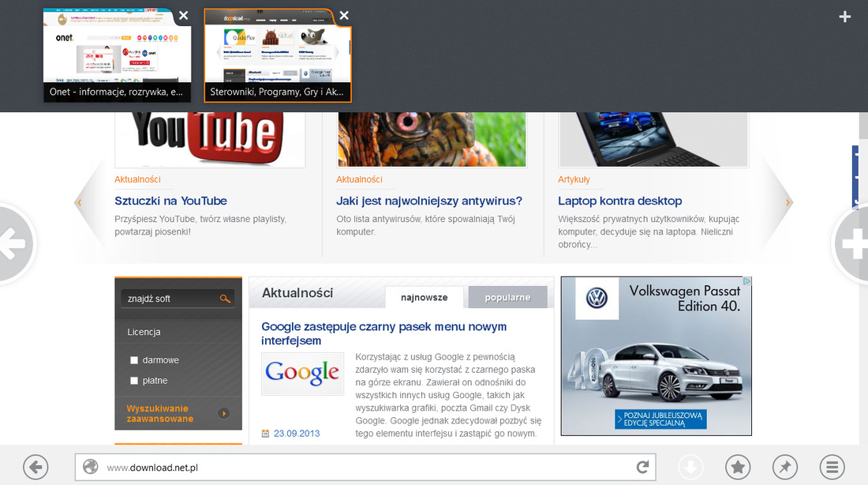Switch to Onet tab thumbnail
Viewport: 868px width, 485px height.
pos(118,55)
